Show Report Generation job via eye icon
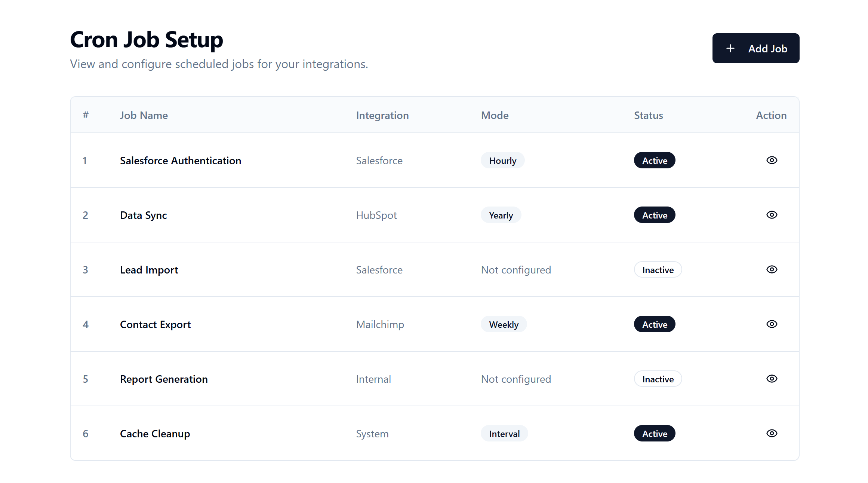This screenshot has width=868, height=483. click(x=772, y=379)
